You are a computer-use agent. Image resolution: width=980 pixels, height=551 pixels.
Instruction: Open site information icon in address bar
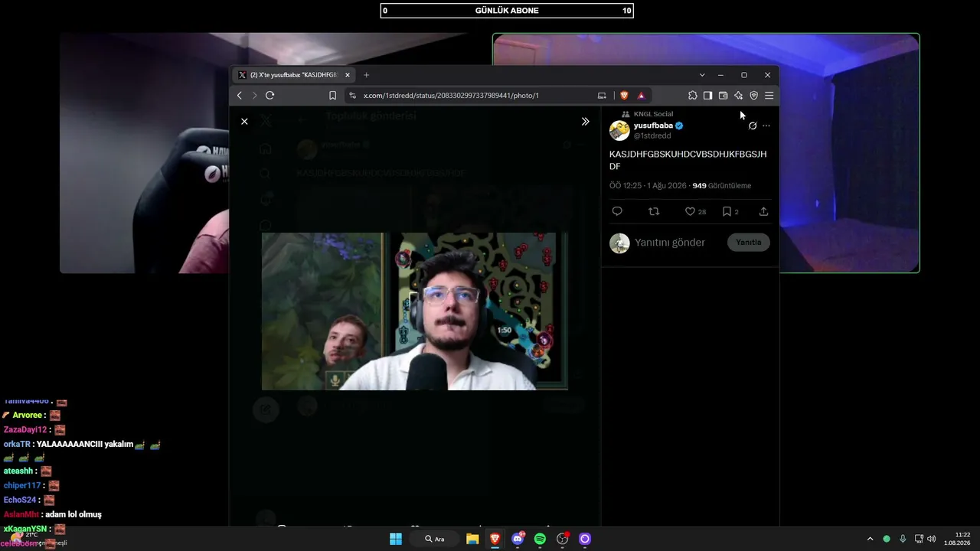pos(352,96)
